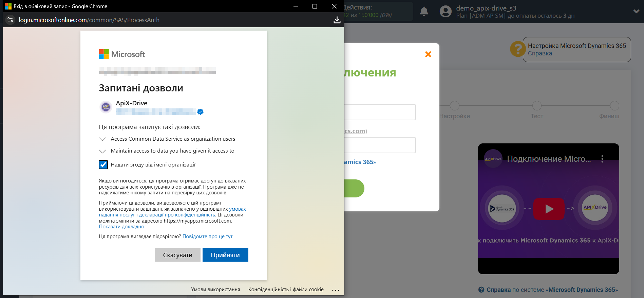Screen dimensions: 644x298
Task: Click ApiX-Drive app logo icon
Action: coord(106,107)
